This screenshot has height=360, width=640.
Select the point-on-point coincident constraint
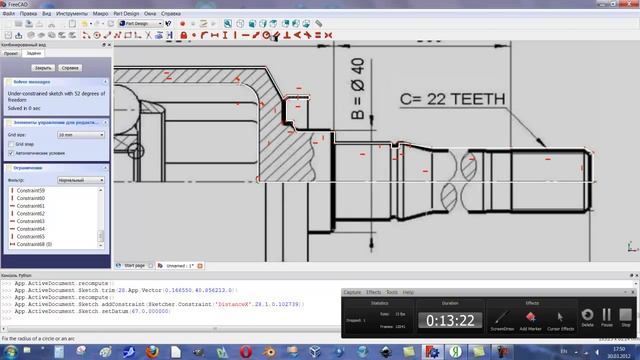point(194,36)
